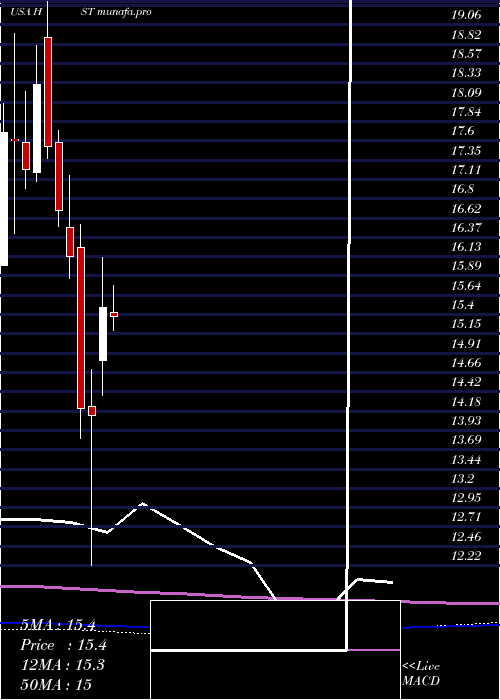The height and width of the screenshot is (700, 500).
Task: Select the 14.91 price level
Action: (x=466, y=344)
